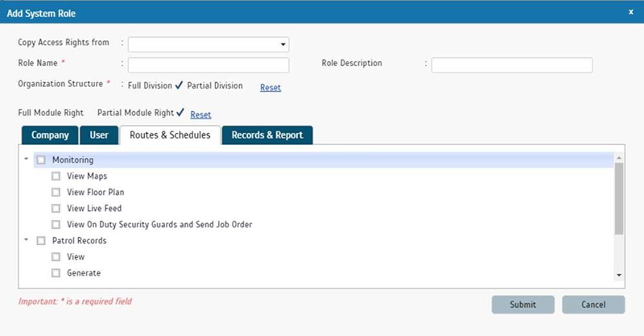Click the scrollbar down arrow
Image resolution: width=644 pixels, height=336 pixels.
(619, 275)
